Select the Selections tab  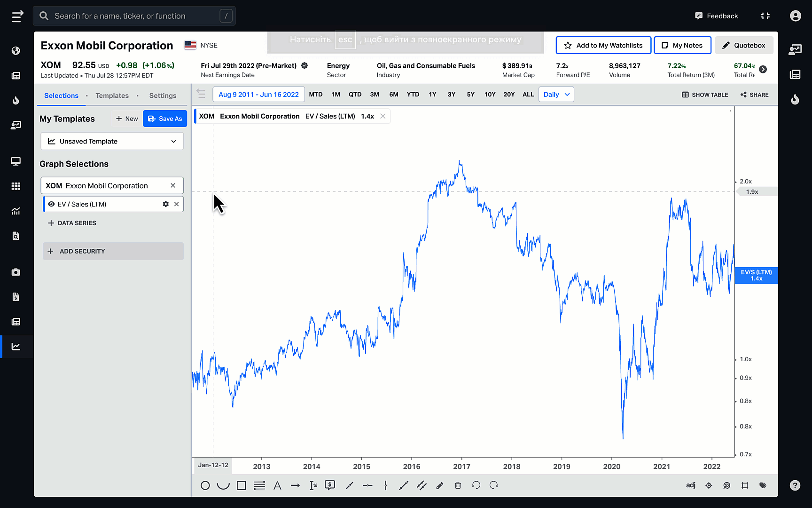[x=61, y=95]
